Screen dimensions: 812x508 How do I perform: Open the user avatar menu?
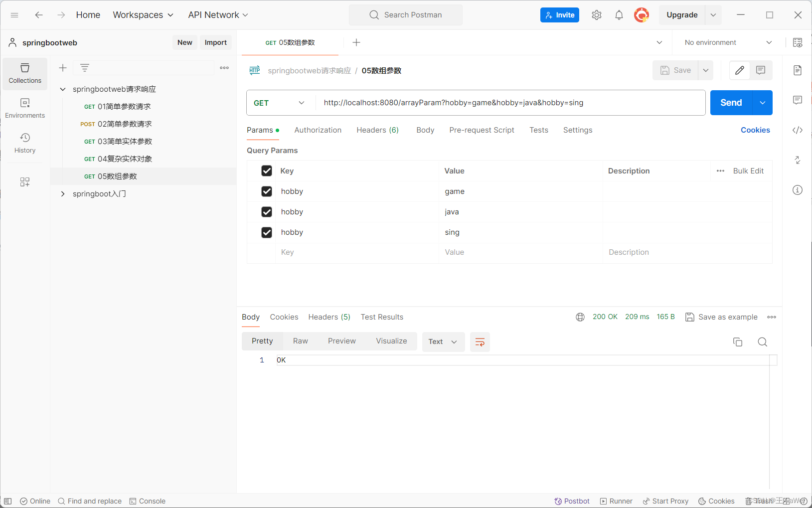[x=642, y=15]
